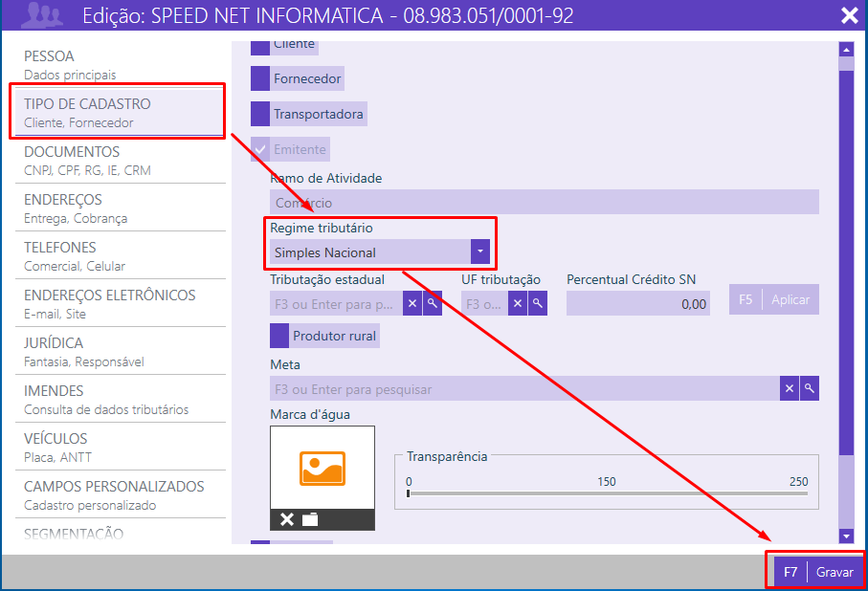The image size is (868, 591).
Task: Open the Regime tributário dropdown arrow
Action: [x=480, y=252]
